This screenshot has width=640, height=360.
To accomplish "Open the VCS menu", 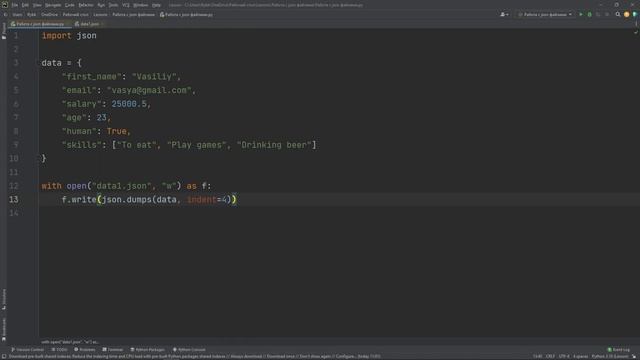I will tap(126, 5).
